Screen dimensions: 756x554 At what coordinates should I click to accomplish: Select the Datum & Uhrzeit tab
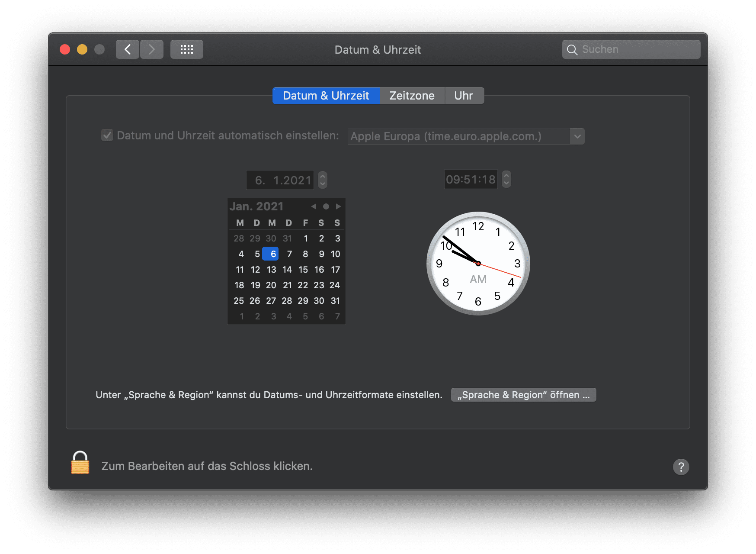[x=326, y=96]
